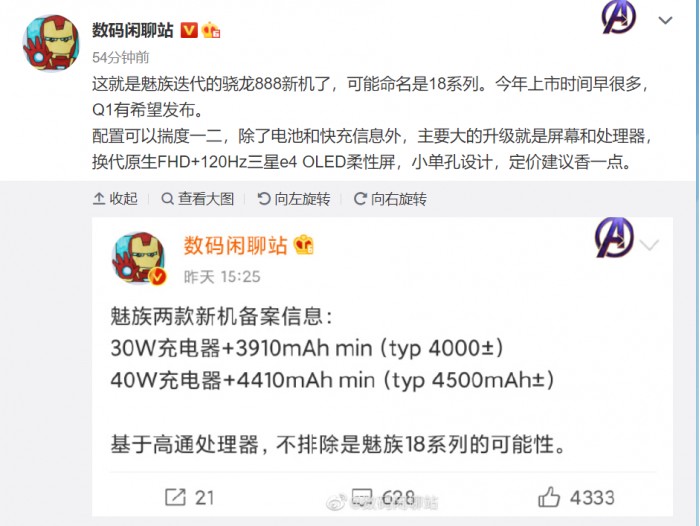
Task: Click the 54分钟前 timestamp
Action: click(121, 58)
